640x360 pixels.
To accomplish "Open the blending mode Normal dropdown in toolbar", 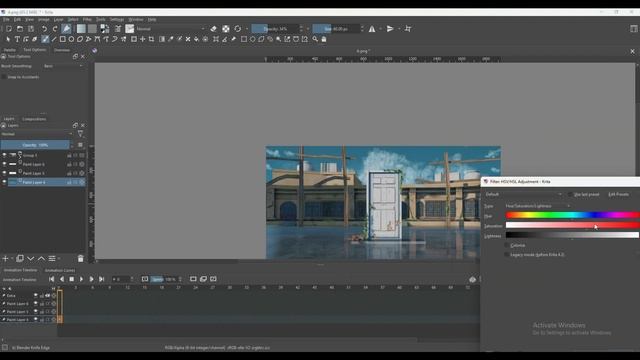I will coord(170,29).
